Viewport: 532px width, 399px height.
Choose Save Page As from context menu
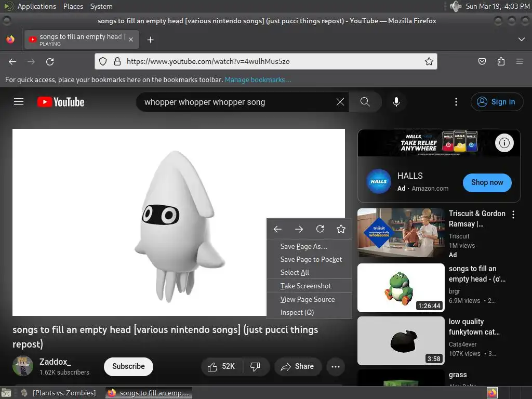pyautogui.click(x=310, y=247)
